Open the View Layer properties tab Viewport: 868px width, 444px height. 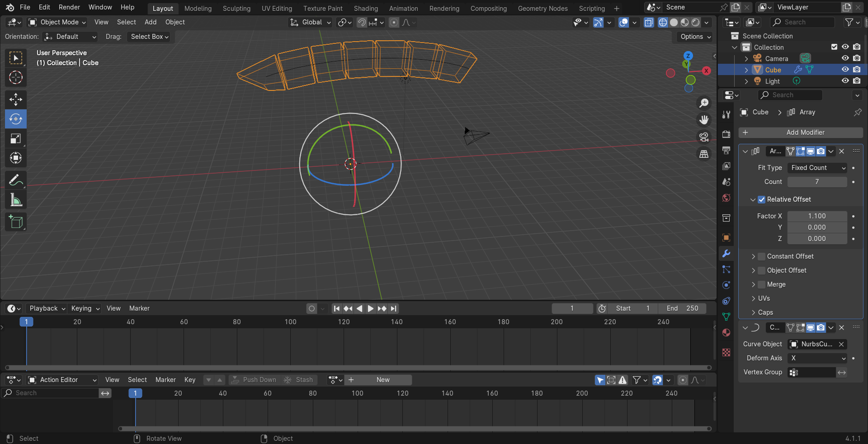[726, 166]
